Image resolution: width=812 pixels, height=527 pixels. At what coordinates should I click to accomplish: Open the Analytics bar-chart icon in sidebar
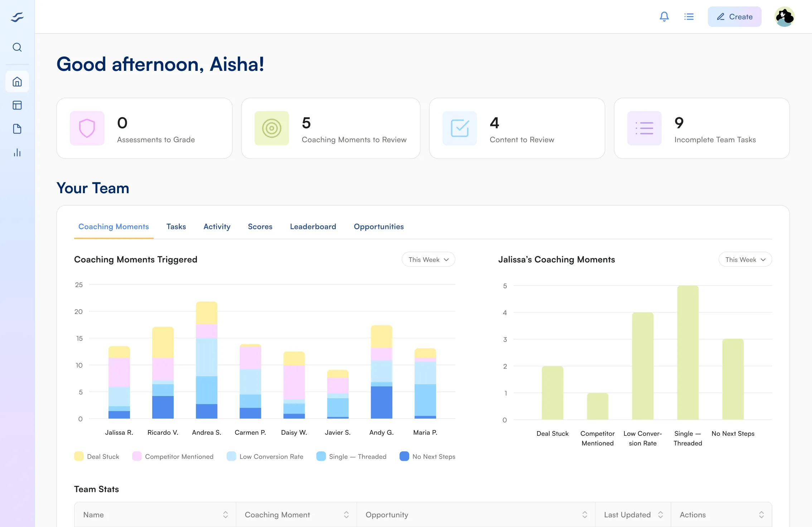point(17,153)
